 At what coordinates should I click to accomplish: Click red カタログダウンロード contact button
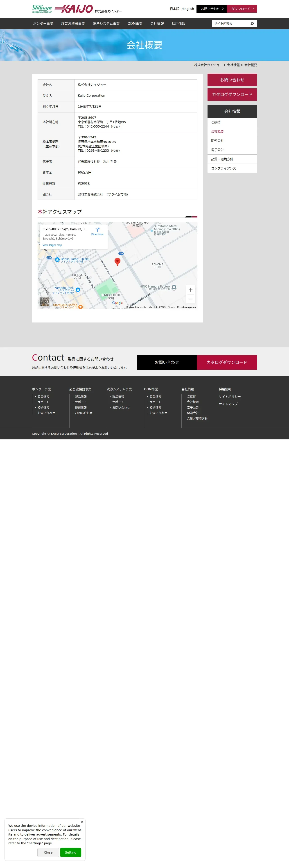pos(227,363)
